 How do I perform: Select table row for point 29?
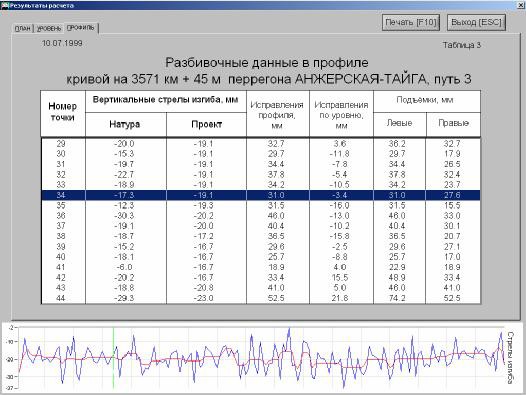[x=261, y=144]
